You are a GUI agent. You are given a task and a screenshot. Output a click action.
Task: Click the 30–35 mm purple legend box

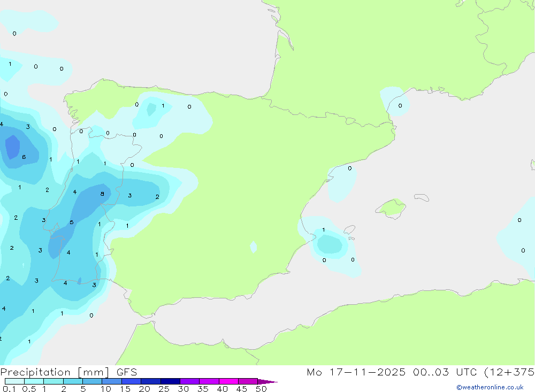click(189, 381)
